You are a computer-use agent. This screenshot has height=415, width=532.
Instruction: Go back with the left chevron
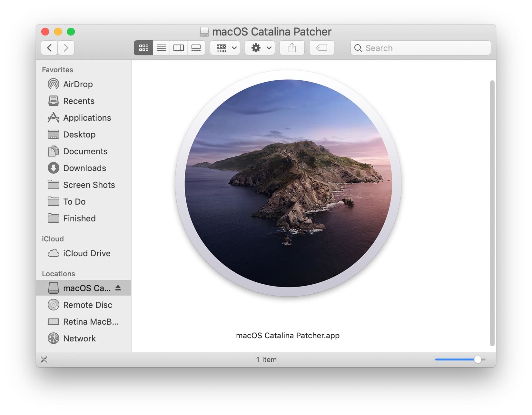click(49, 48)
